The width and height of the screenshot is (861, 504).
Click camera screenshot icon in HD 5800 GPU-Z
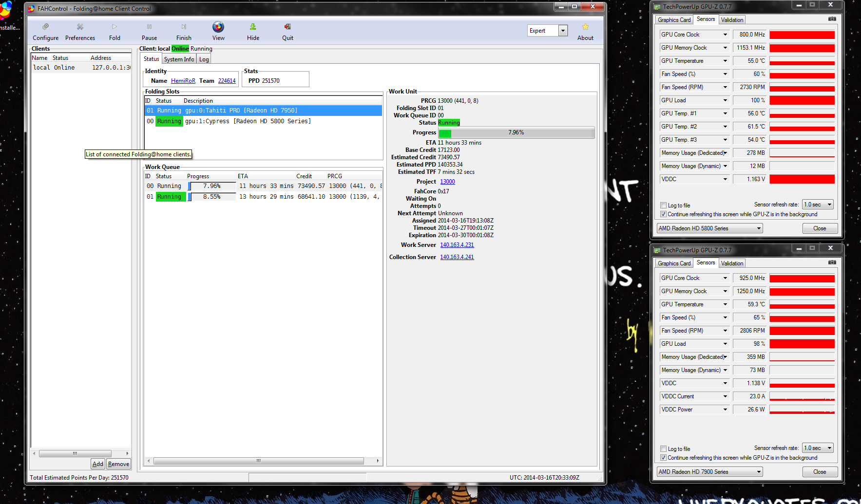832,19
